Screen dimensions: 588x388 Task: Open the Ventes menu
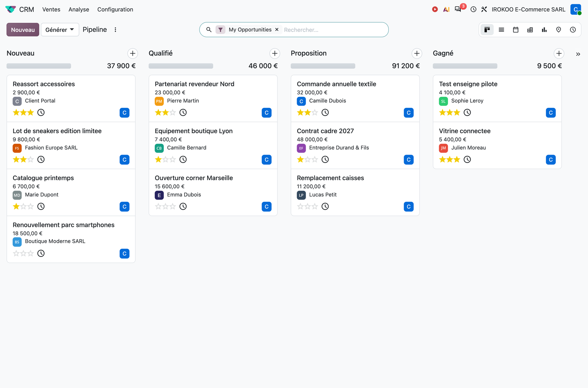click(51, 9)
